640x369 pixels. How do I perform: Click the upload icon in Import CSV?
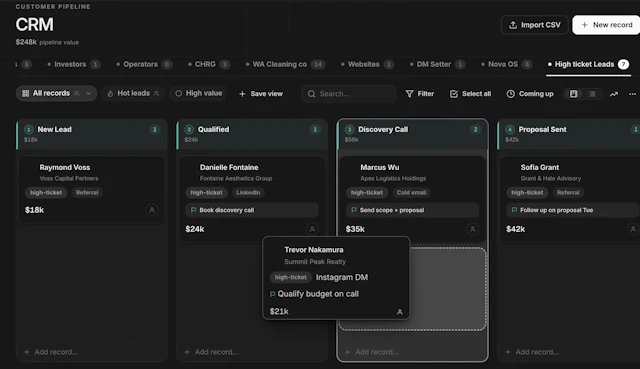click(513, 25)
